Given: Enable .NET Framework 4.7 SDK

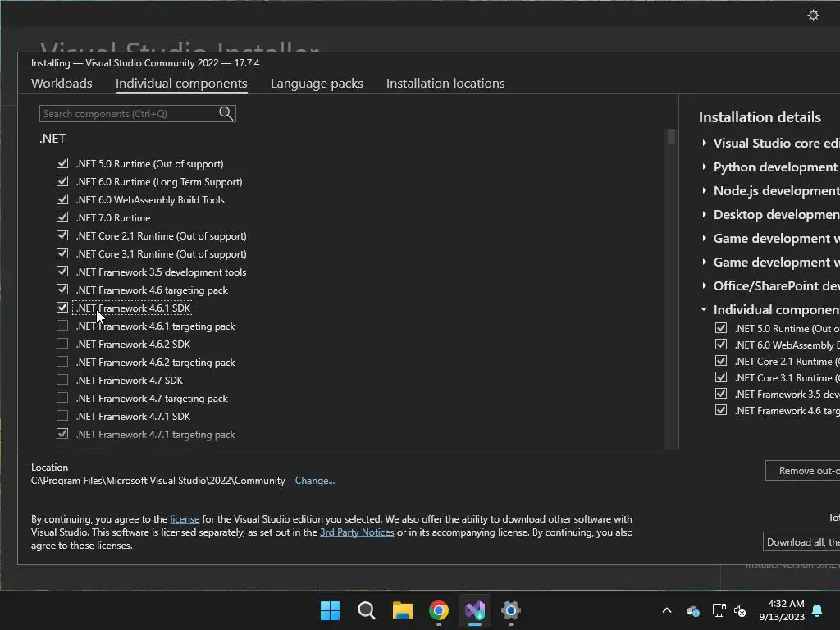Looking at the screenshot, I should coord(62,380).
